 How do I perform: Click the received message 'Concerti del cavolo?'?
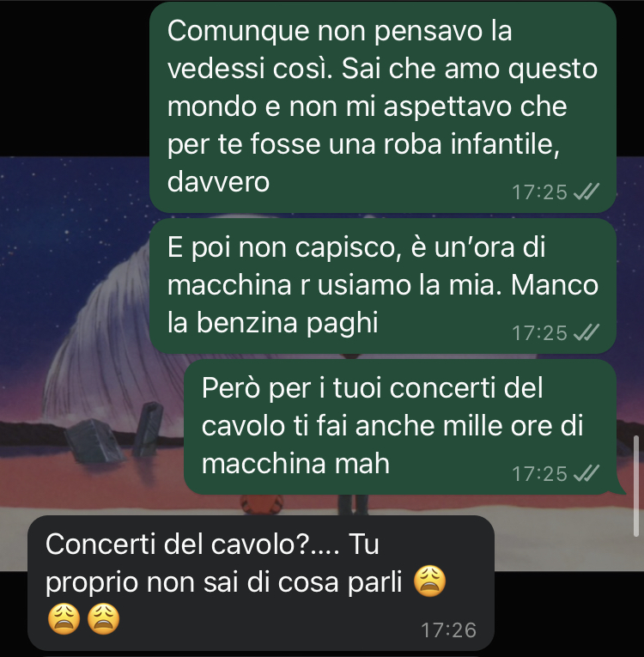(261, 583)
